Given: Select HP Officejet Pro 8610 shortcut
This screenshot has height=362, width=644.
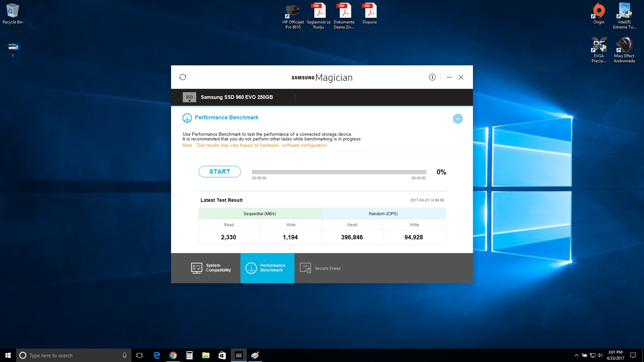Looking at the screenshot, I should 293,16.
